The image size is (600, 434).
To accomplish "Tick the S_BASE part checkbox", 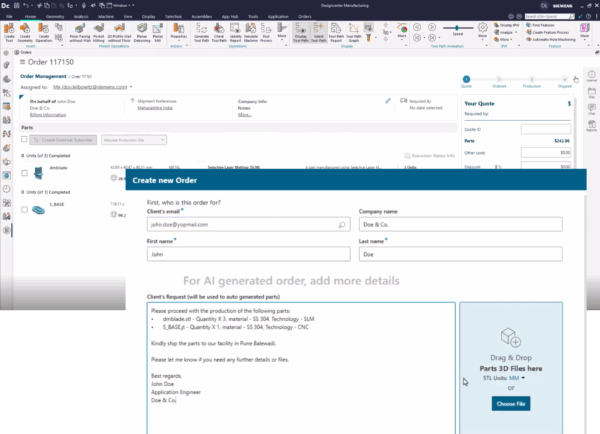I will click(24, 210).
